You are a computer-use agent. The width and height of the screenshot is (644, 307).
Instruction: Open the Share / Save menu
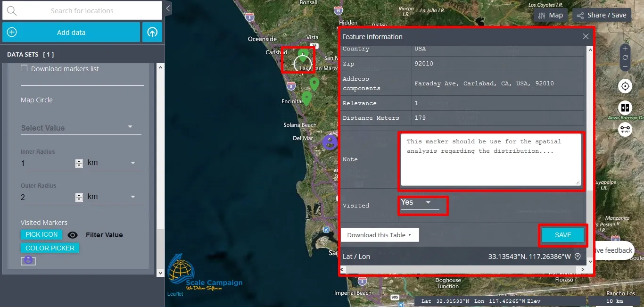602,15
